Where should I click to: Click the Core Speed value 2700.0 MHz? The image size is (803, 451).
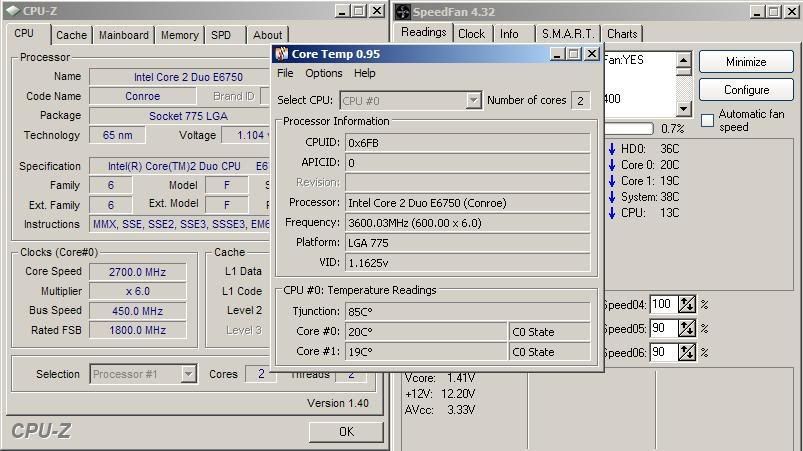(137, 272)
